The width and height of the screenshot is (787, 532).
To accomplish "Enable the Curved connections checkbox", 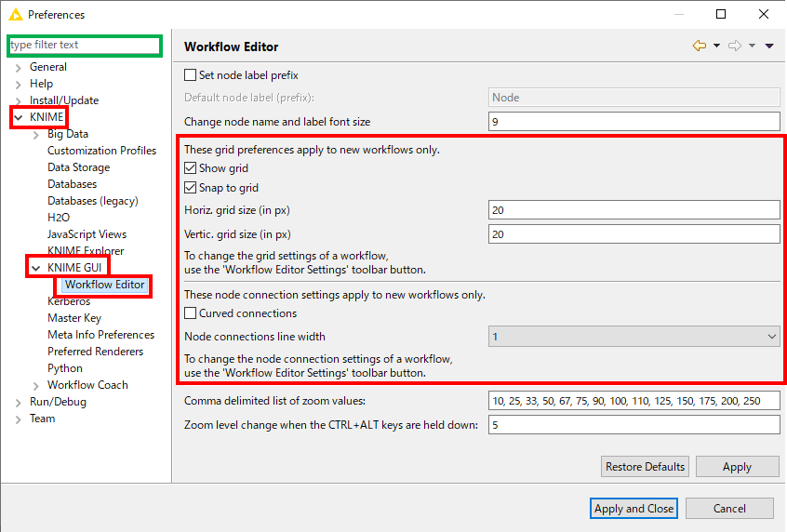I will [x=190, y=313].
